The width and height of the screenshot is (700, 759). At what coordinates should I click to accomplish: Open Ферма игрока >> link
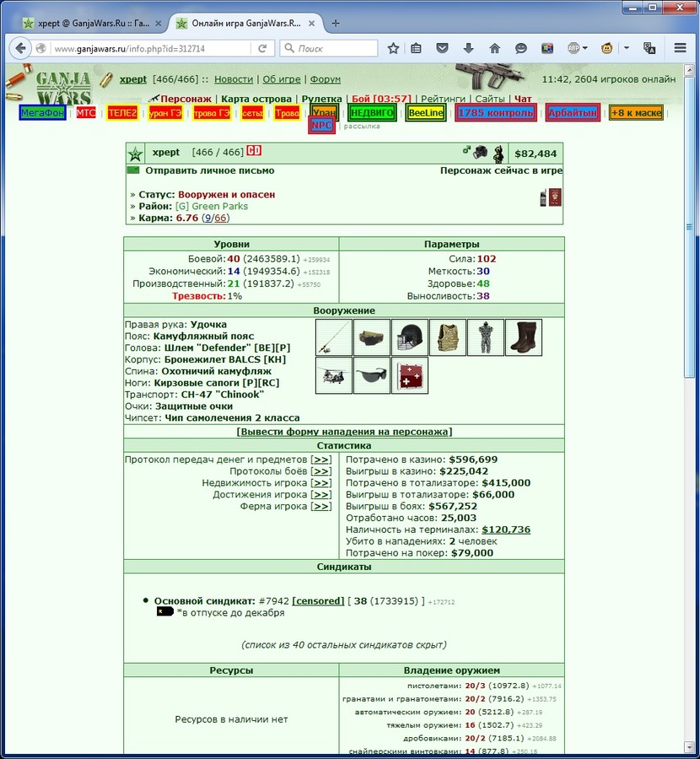[x=321, y=506]
